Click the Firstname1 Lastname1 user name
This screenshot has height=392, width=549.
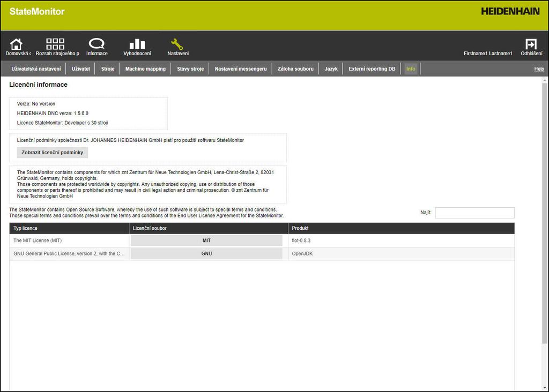click(x=488, y=54)
